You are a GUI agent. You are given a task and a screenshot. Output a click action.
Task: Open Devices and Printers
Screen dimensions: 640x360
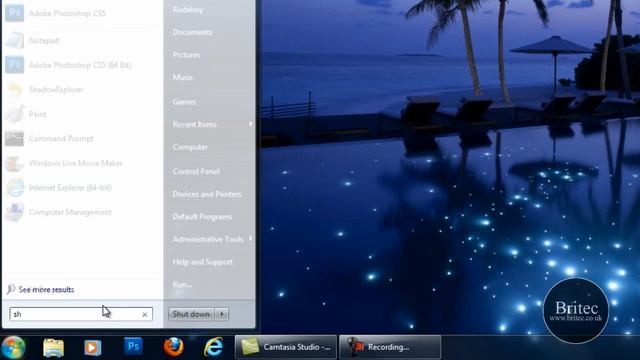(x=207, y=194)
